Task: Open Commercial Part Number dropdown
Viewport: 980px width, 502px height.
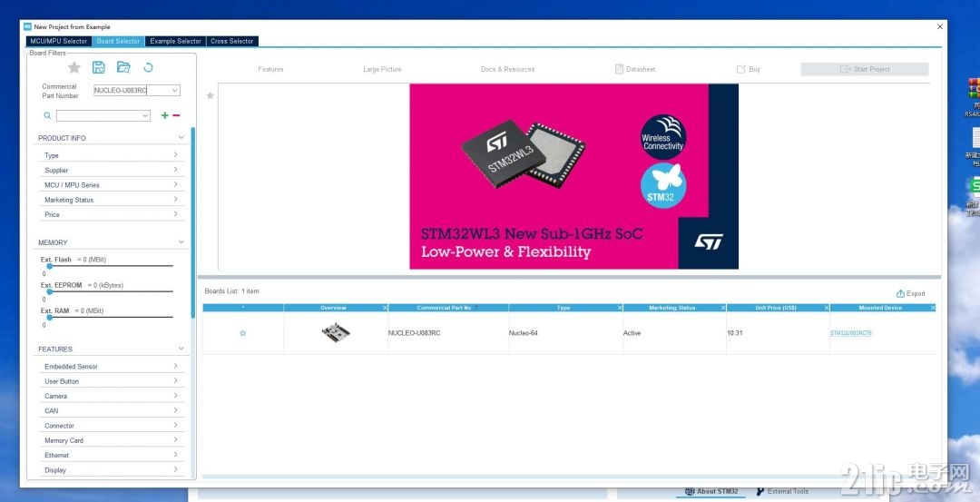Action: (x=174, y=91)
